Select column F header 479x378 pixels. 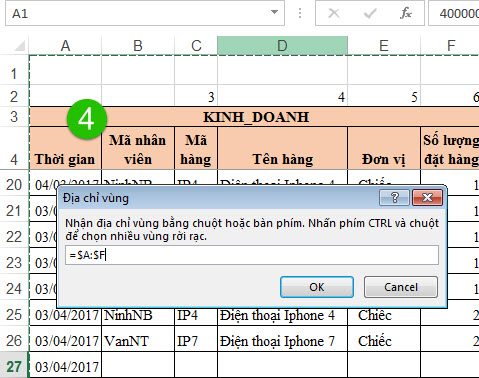pyautogui.click(x=450, y=45)
